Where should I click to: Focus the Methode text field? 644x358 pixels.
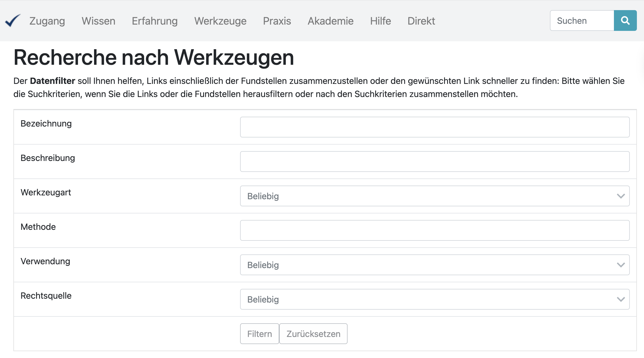(435, 230)
